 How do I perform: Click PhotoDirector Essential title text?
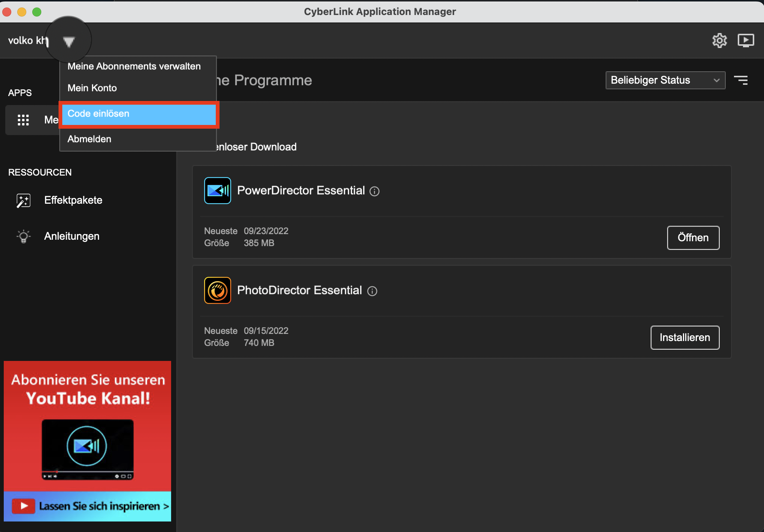299,290
